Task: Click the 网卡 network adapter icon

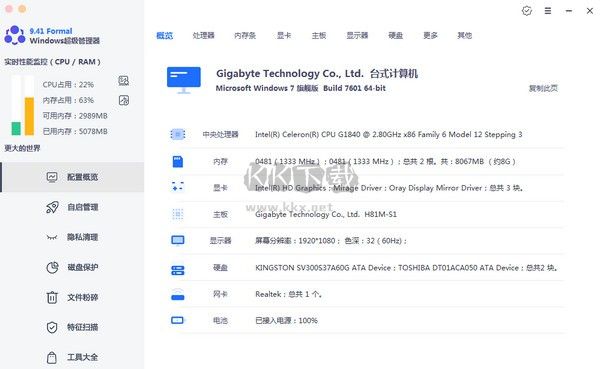Action: [x=178, y=294]
